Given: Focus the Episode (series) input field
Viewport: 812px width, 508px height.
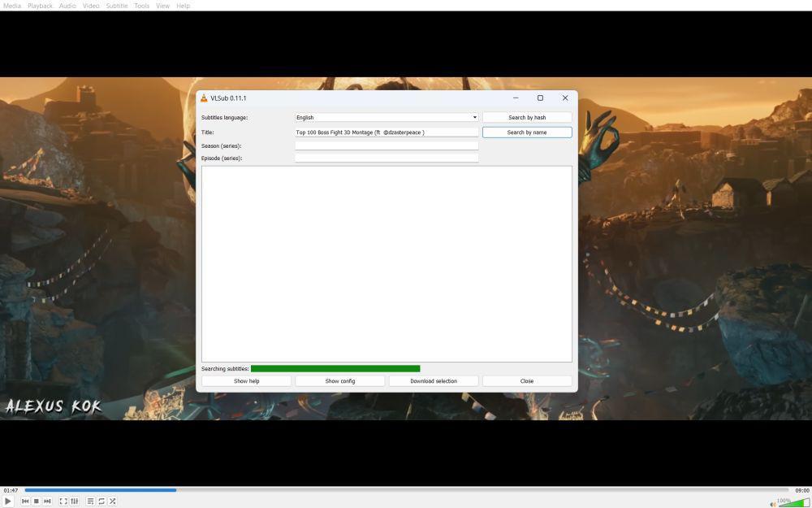Looking at the screenshot, I should (387, 158).
